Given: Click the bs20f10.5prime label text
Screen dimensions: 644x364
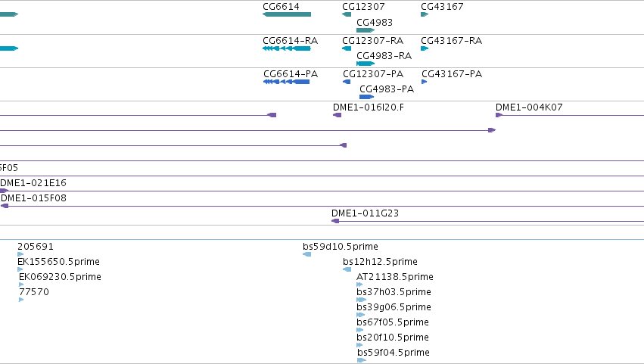Looking at the screenshot, I should point(393,338).
